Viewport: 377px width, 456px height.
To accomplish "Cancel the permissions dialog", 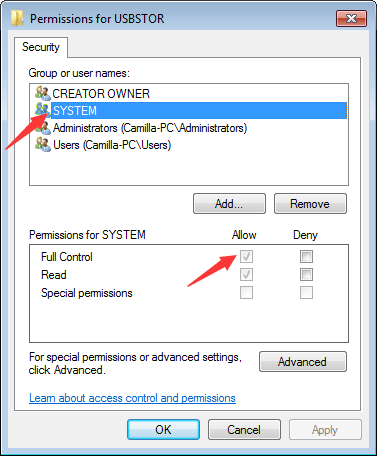I will coord(244,429).
